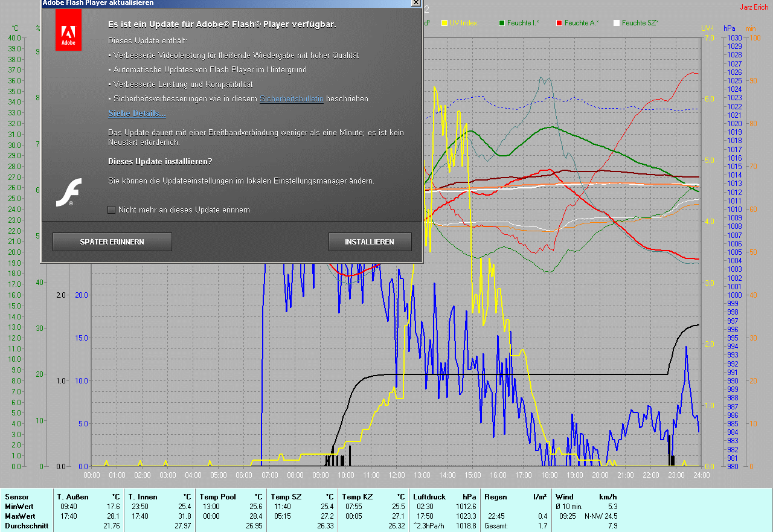Click the red Adobe logo icon

click(68, 30)
